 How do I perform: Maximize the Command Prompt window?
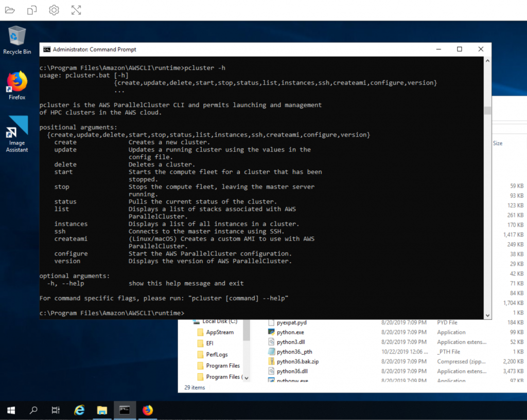pos(460,49)
